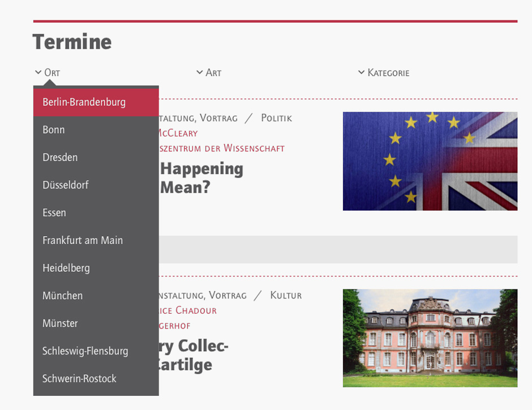532x410 pixels.
Task: Open the EU and UK flag image
Action: [430, 161]
